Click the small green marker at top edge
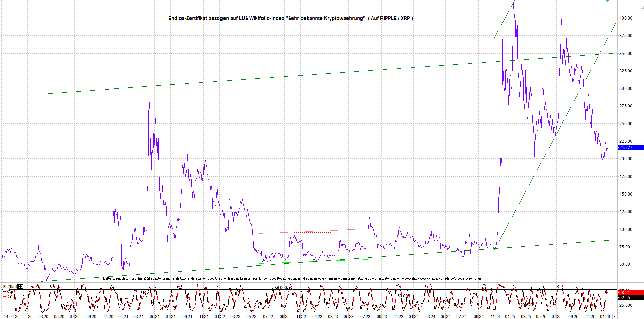The height and width of the screenshot is (319, 644). click(x=607, y=1)
